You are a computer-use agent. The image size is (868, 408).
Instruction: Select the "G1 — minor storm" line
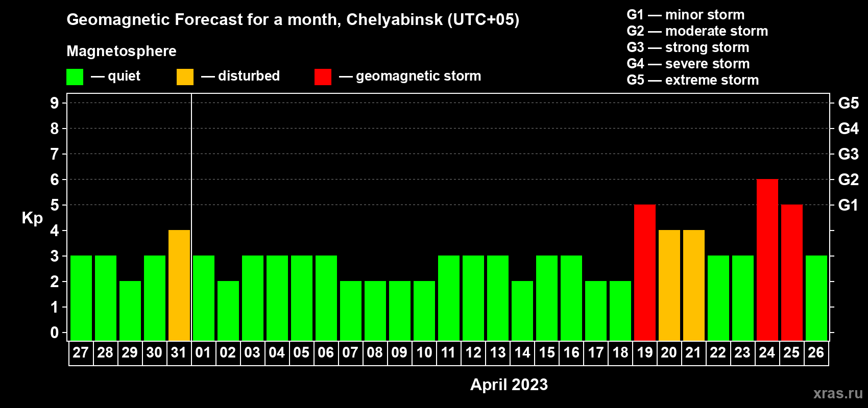(686, 15)
